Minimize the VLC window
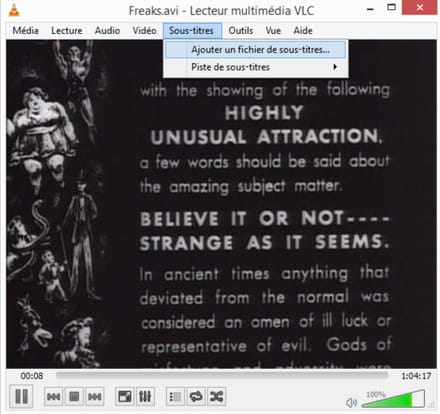440x414 pixels. (x=370, y=9)
